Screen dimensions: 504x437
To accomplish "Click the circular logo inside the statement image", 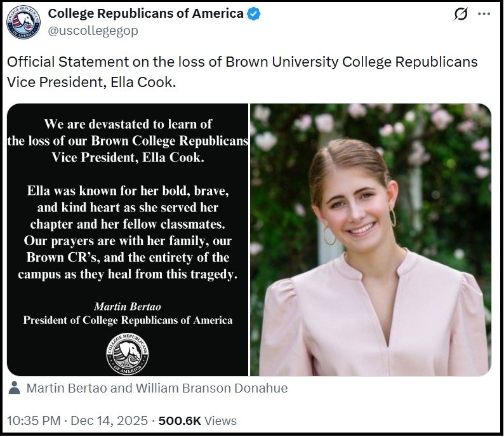I will 127,353.
